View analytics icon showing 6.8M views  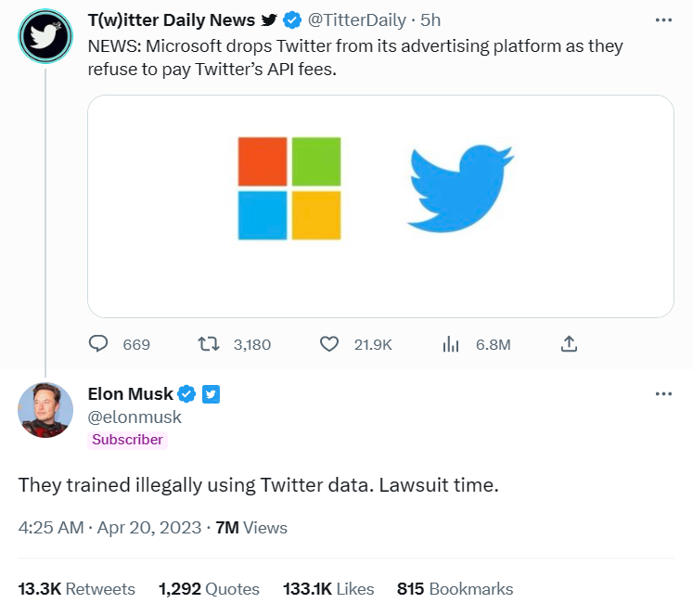[452, 344]
